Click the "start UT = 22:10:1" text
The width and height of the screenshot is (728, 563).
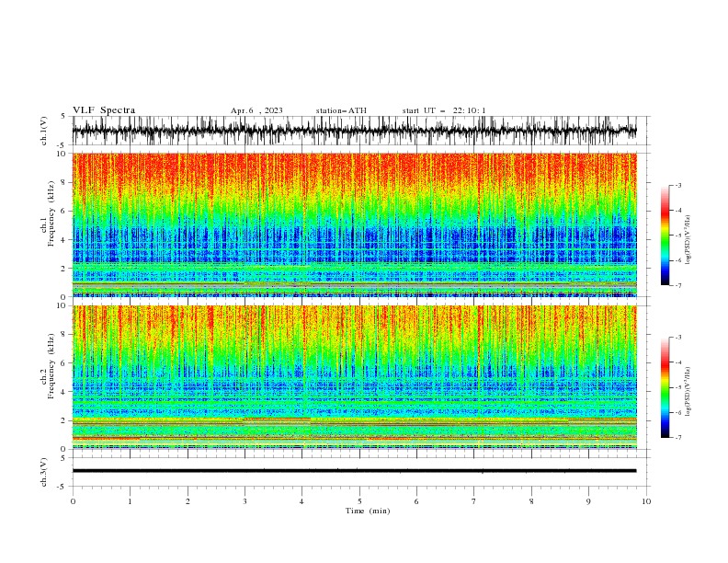click(x=444, y=110)
